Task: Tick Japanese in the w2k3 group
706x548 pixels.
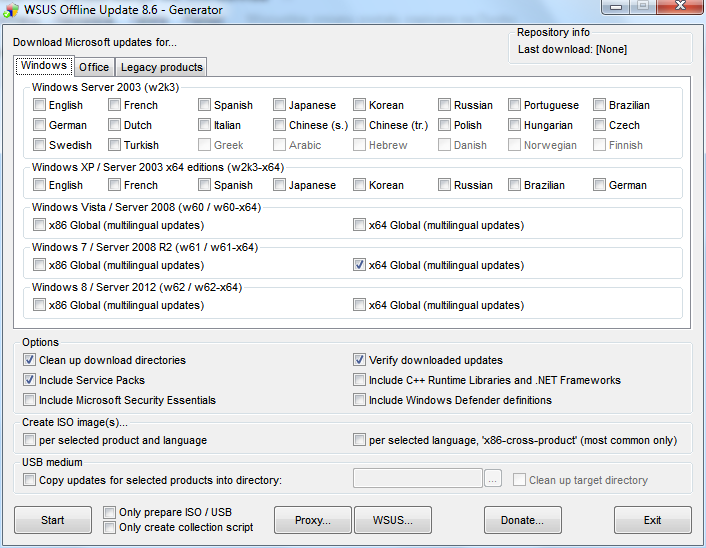Action: pos(280,105)
